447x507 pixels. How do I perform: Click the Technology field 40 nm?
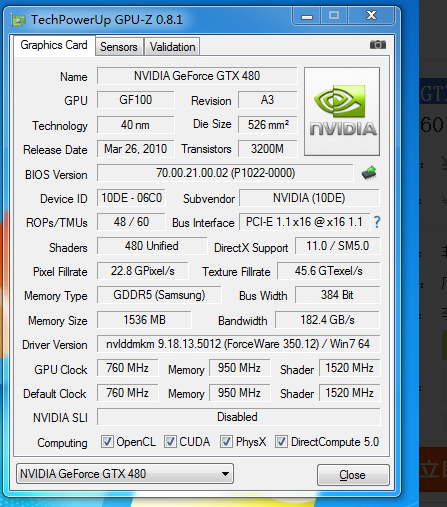[136, 125]
